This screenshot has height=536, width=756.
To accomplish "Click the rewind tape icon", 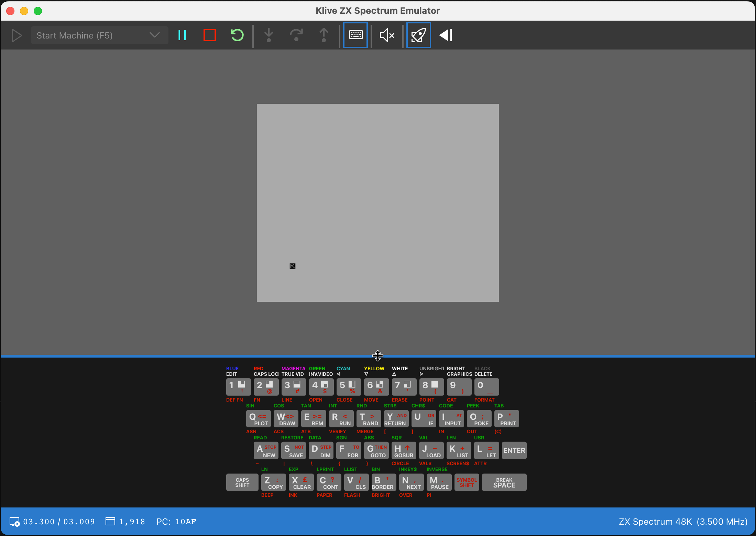I will [x=446, y=35].
